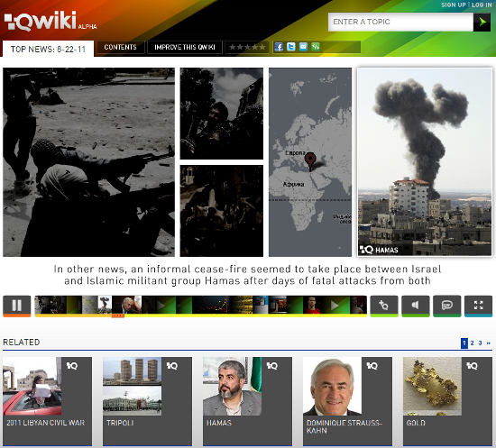Click the Hamas smoke explosion image
Viewport: 496px width, 448px height.
425,162
